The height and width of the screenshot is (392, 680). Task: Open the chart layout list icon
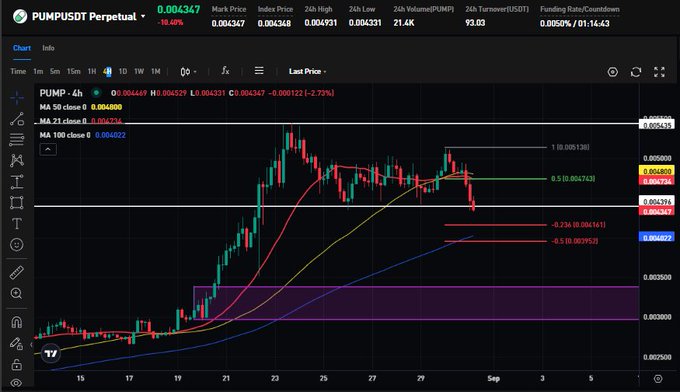[259, 71]
